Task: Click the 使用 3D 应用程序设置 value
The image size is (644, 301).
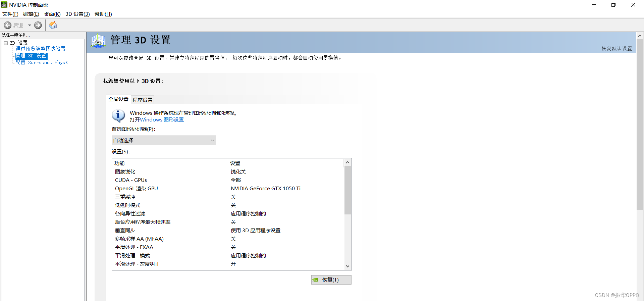Action: click(x=256, y=231)
